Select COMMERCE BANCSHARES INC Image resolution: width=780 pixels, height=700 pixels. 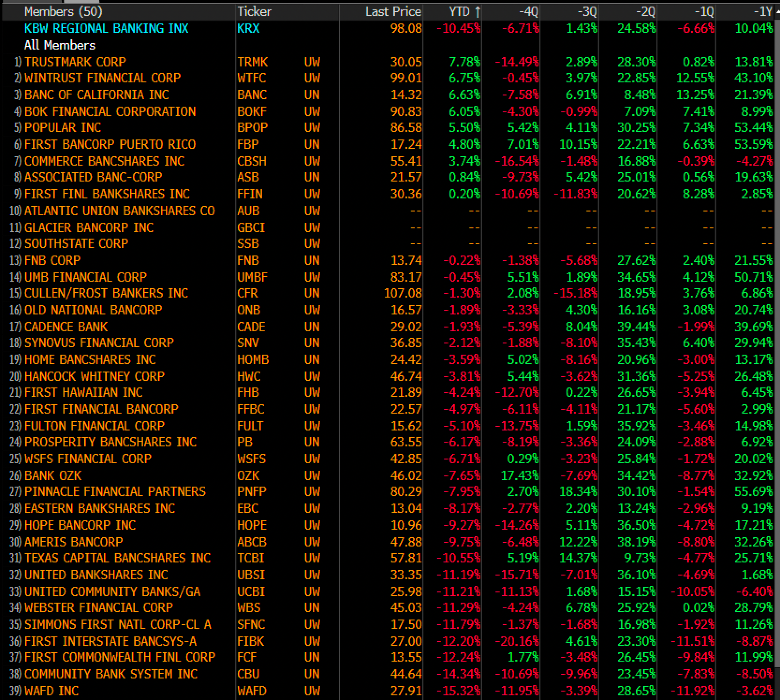104,161
